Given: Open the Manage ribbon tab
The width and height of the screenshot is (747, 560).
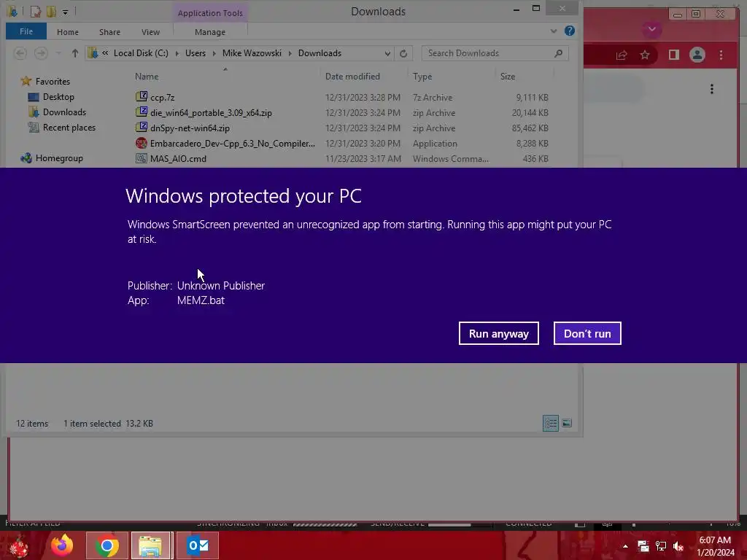Looking at the screenshot, I should (210, 32).
